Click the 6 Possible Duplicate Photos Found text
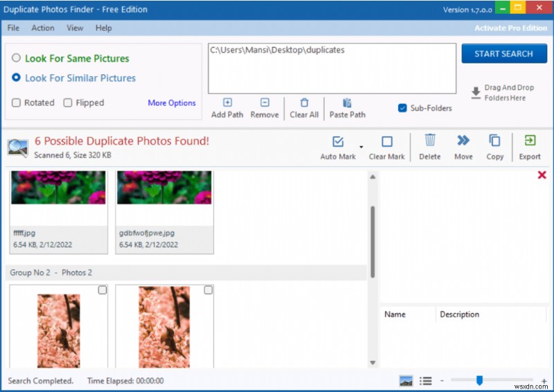Screen dimensions: 554x392 point(122,141)
